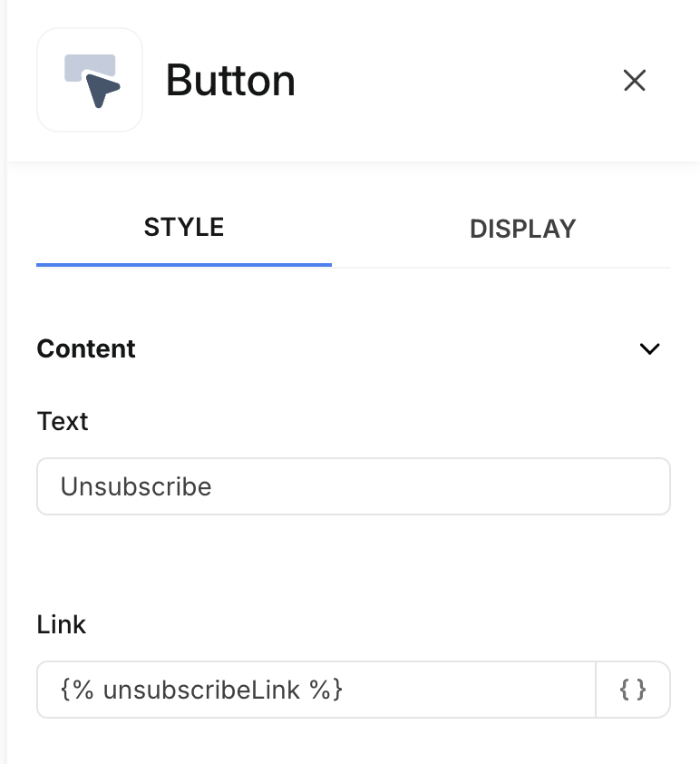
Task: Close the Button settings panel
Action: click(x=635, y=81)
